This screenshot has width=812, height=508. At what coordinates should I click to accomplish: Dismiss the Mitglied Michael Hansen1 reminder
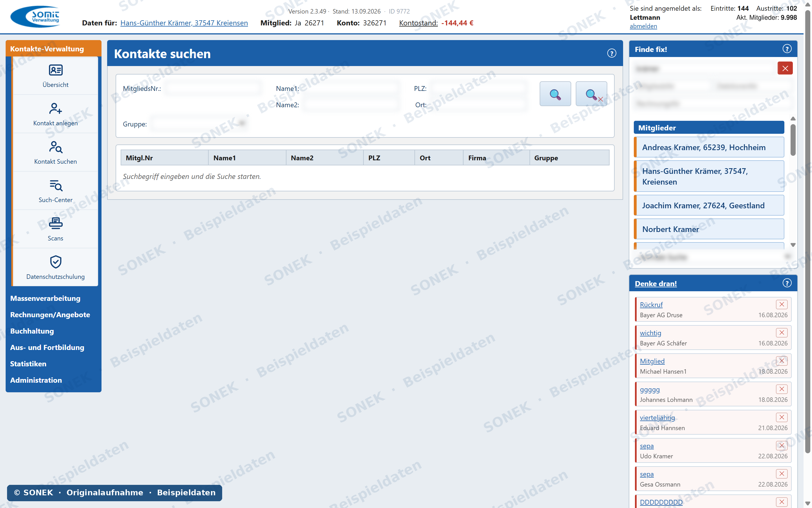(782, 361)
